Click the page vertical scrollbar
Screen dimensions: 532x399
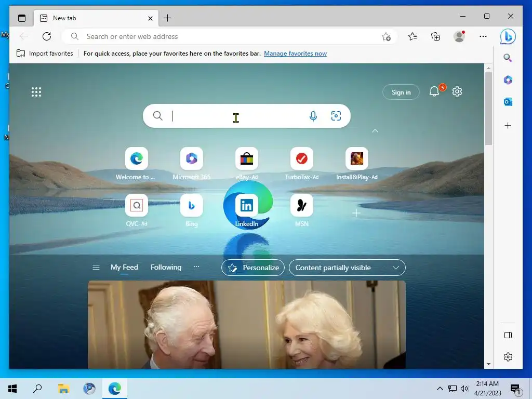(488, 109)
